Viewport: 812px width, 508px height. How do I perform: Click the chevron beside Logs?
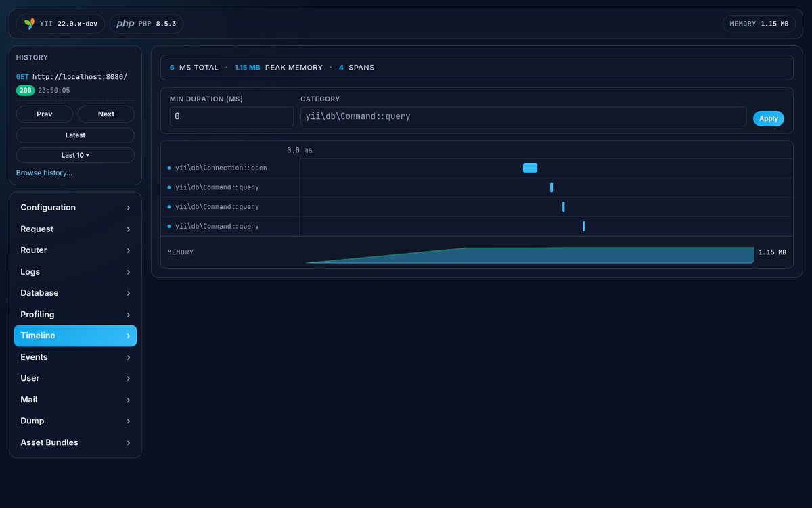[129, 272]
